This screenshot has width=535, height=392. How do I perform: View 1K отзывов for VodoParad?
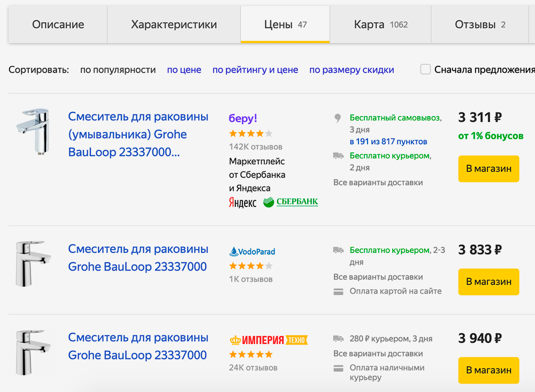(251, 279)
